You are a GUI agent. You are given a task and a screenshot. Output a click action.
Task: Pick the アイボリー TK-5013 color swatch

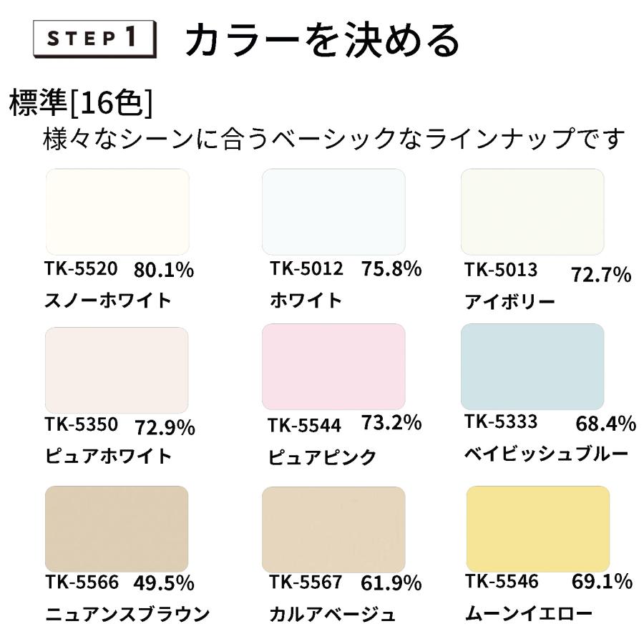tap(532, 212)
